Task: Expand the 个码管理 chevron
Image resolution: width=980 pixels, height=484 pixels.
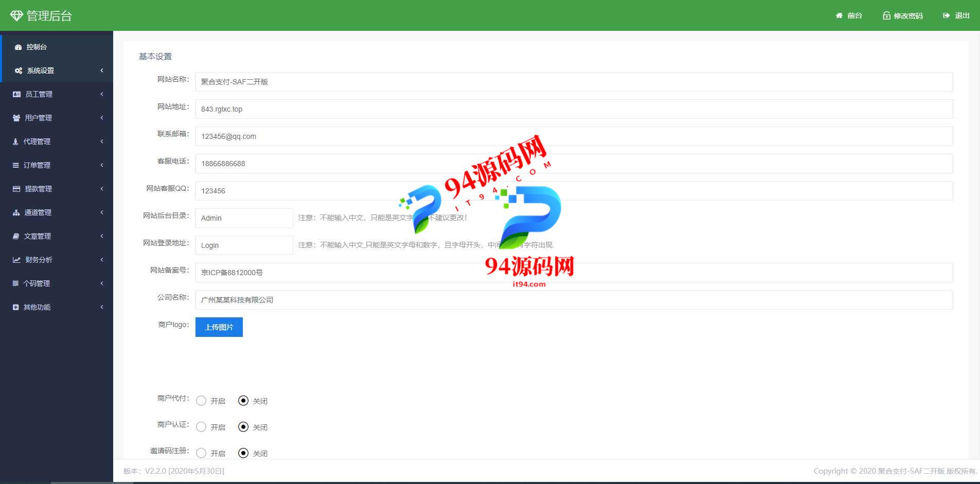Action: tap(102, 283)
